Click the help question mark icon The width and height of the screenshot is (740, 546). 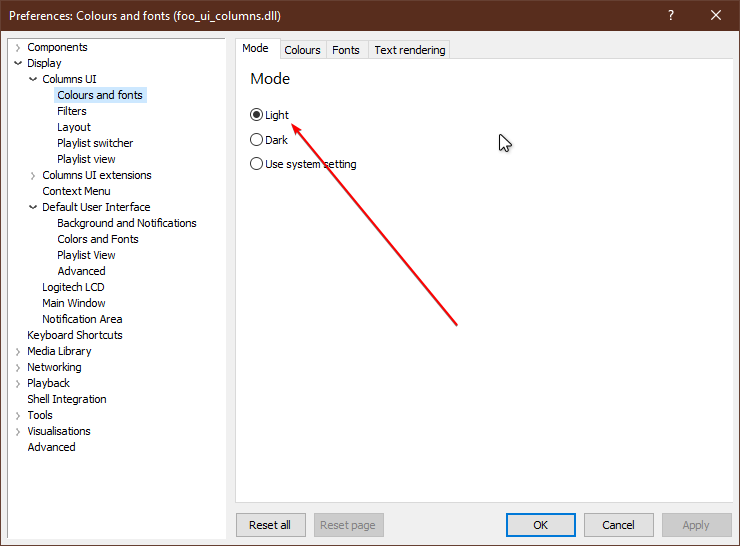671,15
